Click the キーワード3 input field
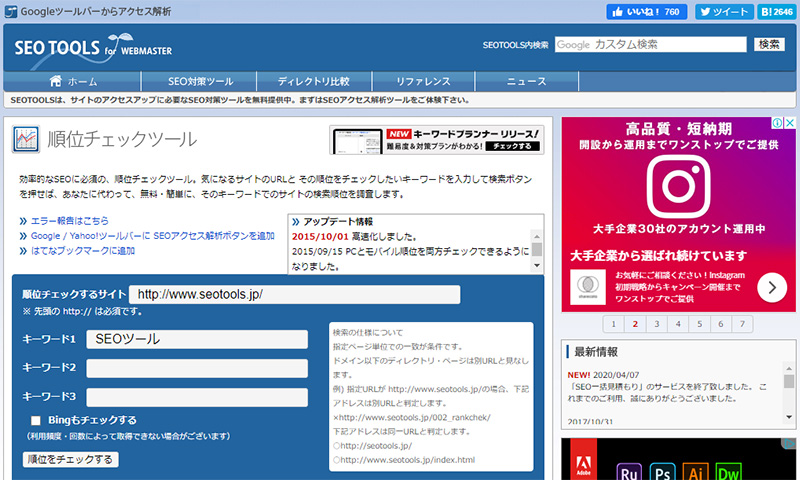The height and width of the screenshot is (480, 800). coord(197,397)
